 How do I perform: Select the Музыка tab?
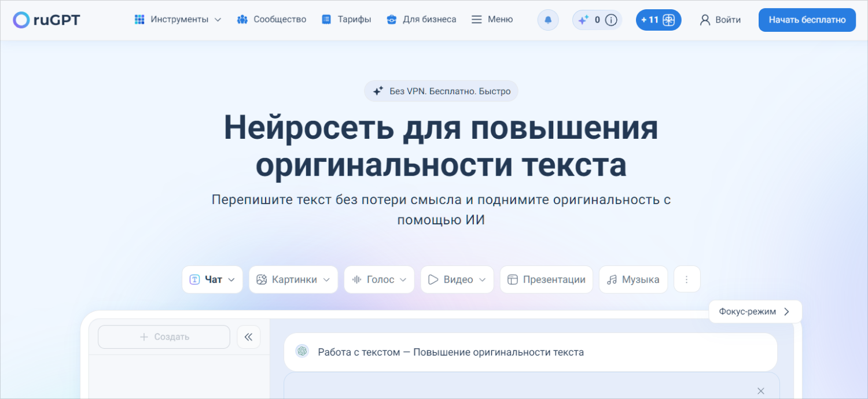click(633, 279)
